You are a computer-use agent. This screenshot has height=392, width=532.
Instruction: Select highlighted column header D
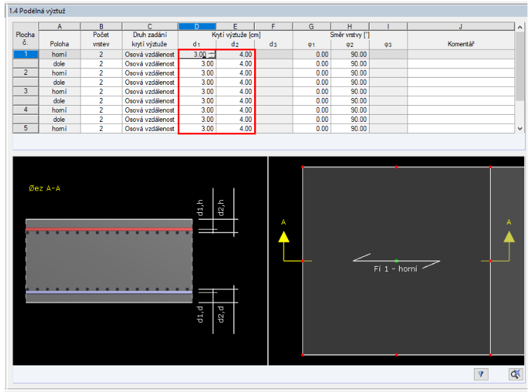coord(197,27)
